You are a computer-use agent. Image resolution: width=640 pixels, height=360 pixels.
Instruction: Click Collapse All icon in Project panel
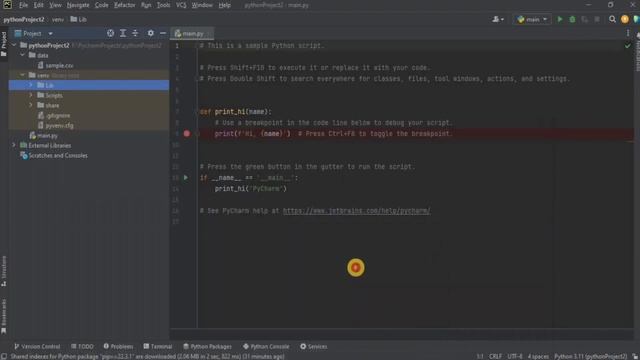[x=135, y=33]
